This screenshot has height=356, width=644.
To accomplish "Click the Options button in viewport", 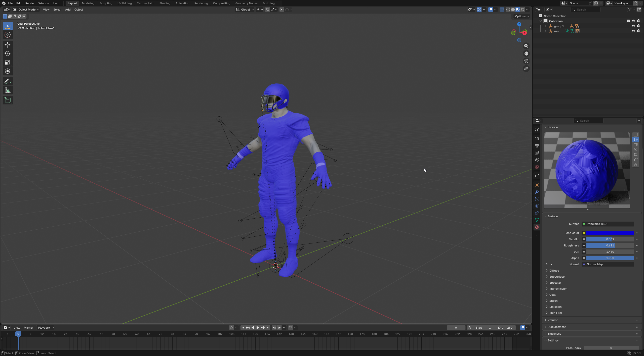I will [x=522, y=16].
